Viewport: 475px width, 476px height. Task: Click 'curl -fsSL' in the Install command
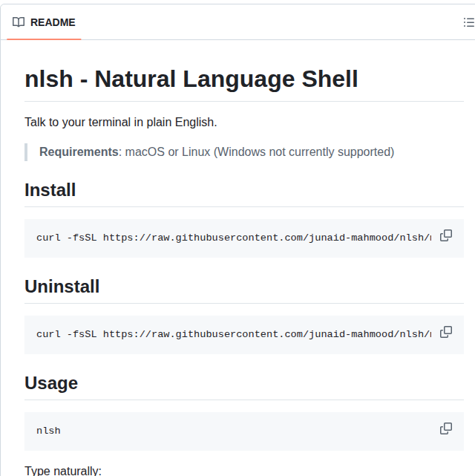[67, 238]
